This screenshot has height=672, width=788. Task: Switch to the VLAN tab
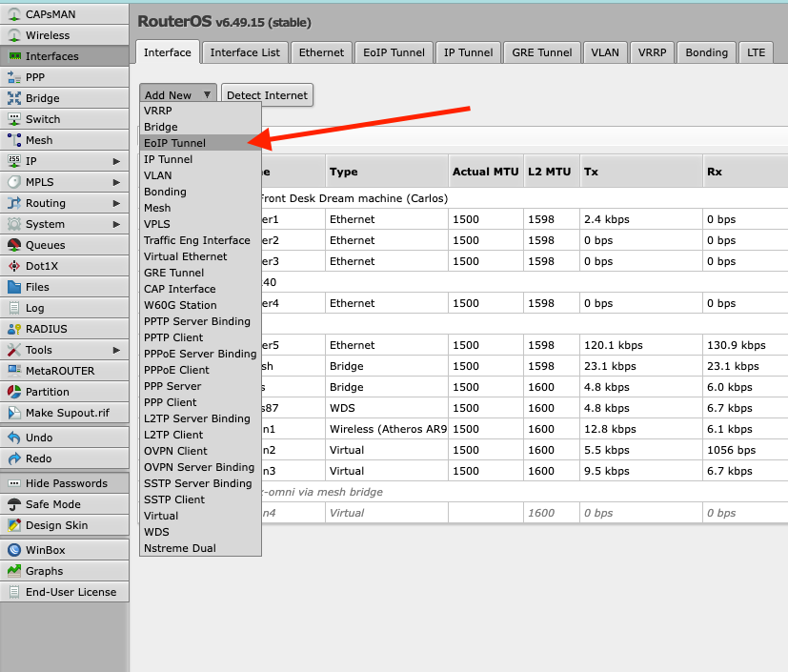coord(605,52)
